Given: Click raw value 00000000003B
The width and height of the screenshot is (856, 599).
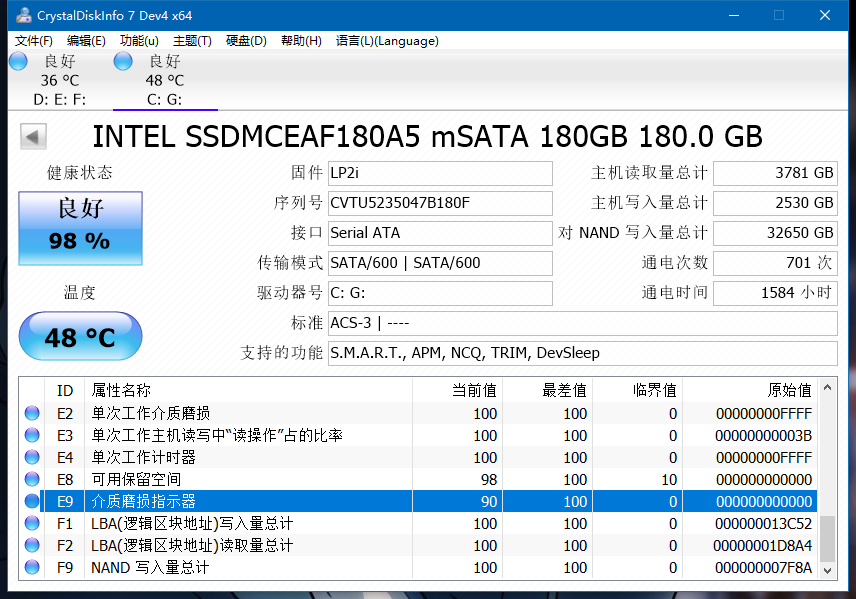Looking at the screenshot, I should 763,435.
